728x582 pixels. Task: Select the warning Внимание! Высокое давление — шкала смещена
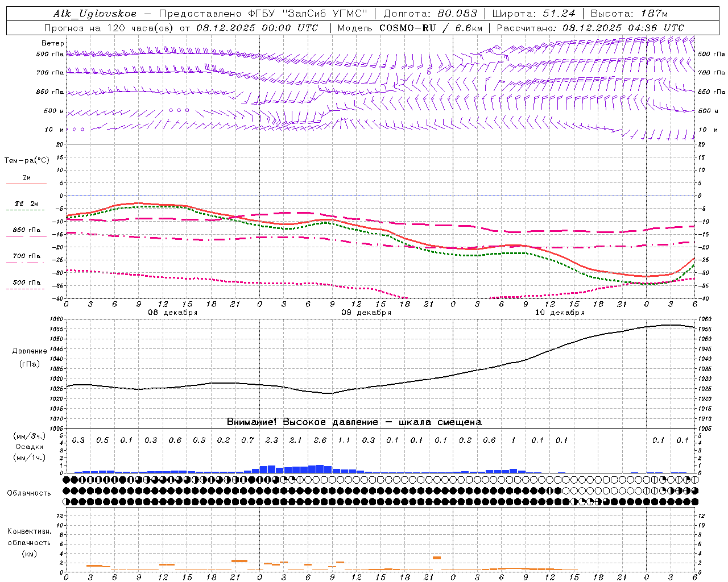354,422
